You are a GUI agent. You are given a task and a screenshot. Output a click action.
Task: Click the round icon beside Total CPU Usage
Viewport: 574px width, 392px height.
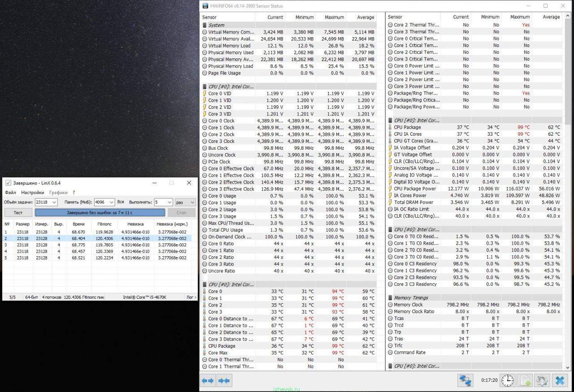205,230
